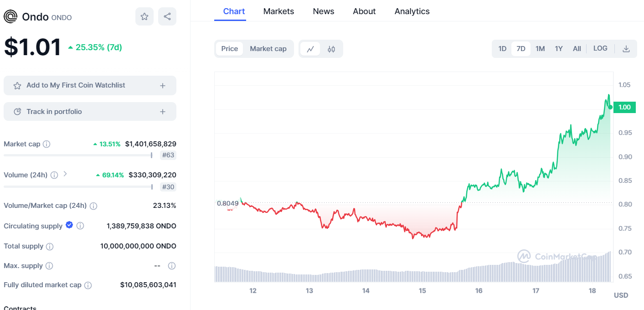
Task: Click the green 1.00 current price tag
Action: coord(624,107)
